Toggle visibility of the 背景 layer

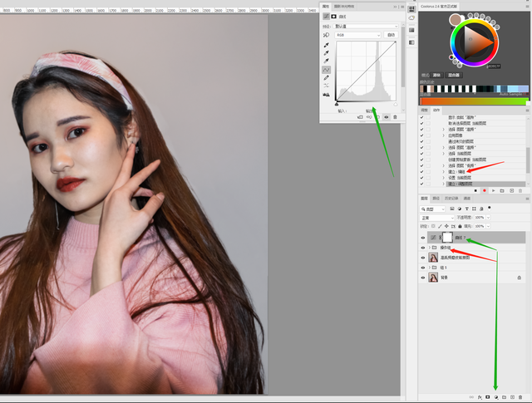pos(423,278)
